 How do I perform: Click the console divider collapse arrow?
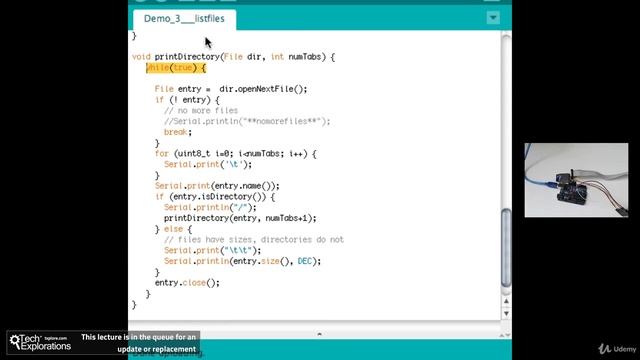coord(320,334)
